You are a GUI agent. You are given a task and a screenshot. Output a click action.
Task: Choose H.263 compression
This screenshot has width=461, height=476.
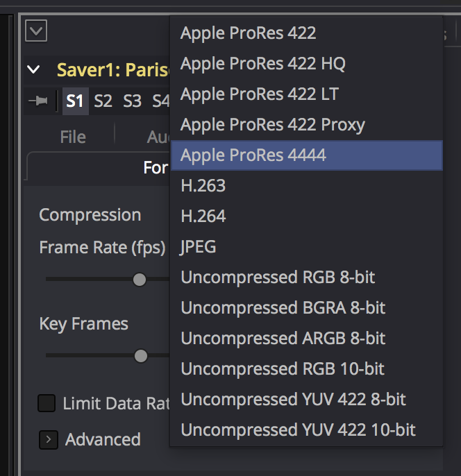coord(306,185)
